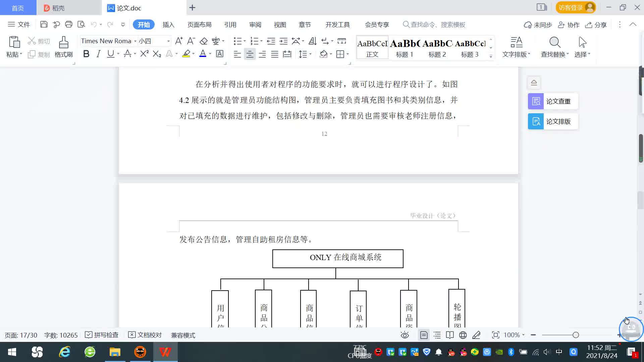Viewport: 644px width, 362px height.
Task: Increase paragraph indent
Action: [x=283, y=41]
